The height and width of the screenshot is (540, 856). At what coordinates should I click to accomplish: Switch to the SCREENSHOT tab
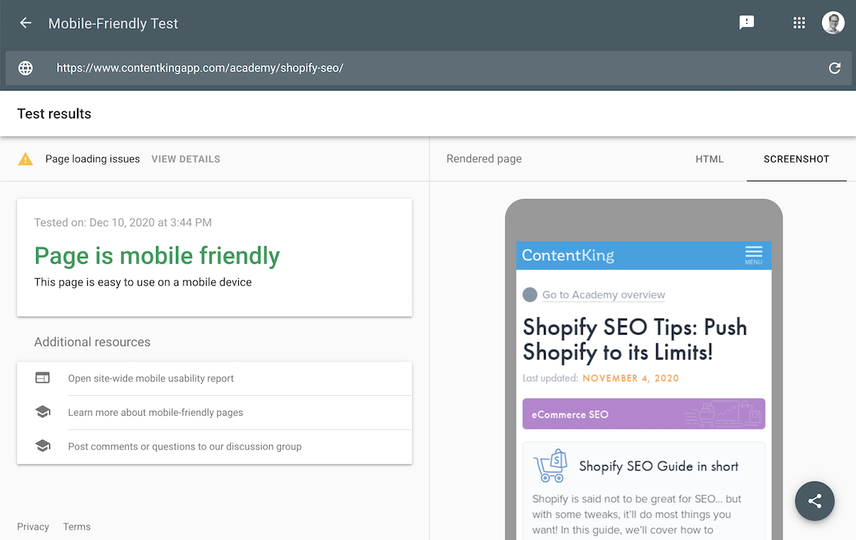(796, 159)
